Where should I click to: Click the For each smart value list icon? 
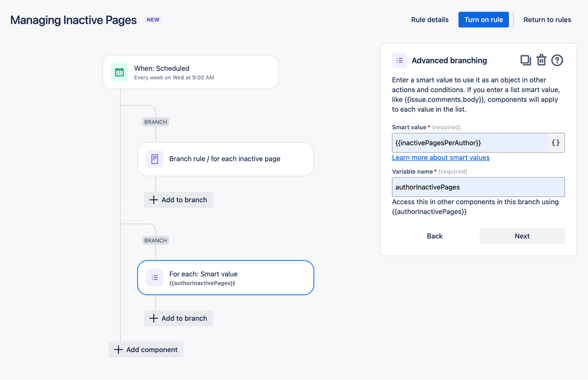pyautogui.click(x=154, y=277)
